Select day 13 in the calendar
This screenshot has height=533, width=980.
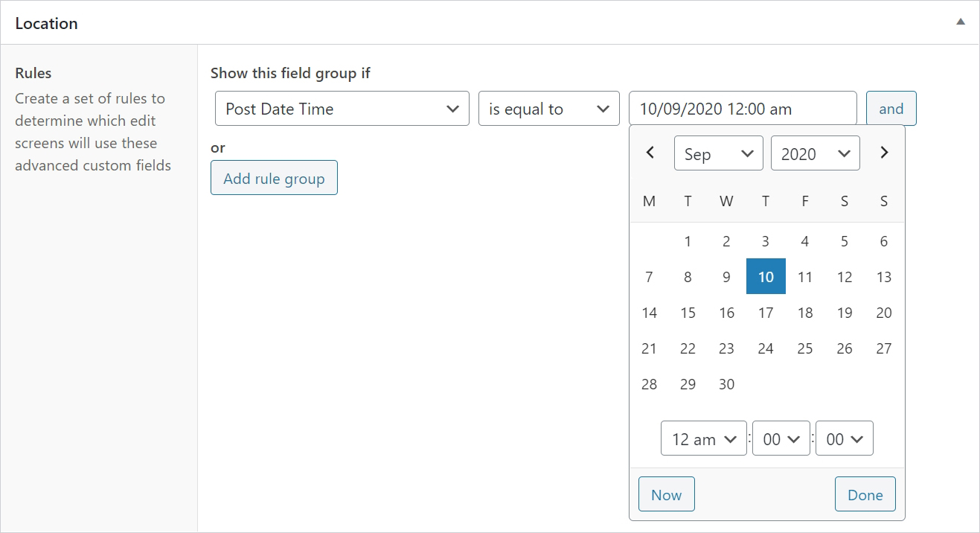[x=884, y=277]
